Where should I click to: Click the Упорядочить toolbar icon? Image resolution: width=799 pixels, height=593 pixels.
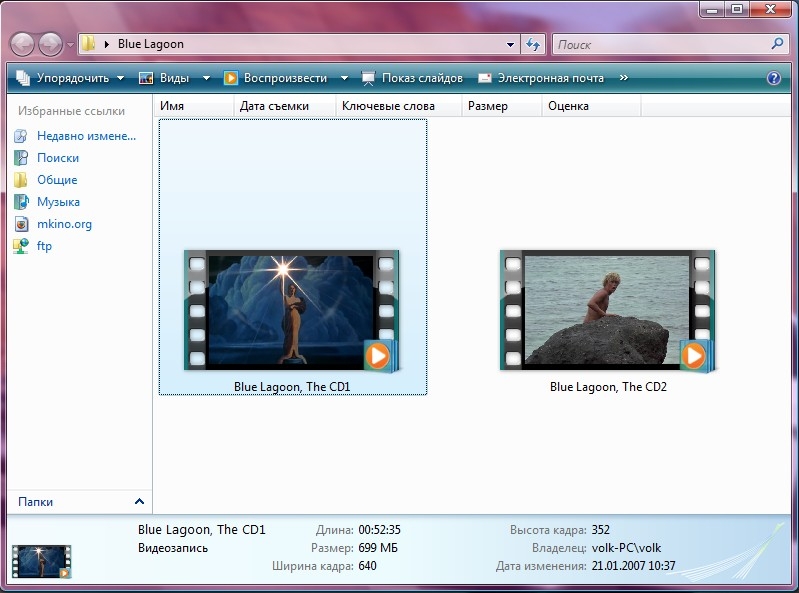click(x=23, y=78)
